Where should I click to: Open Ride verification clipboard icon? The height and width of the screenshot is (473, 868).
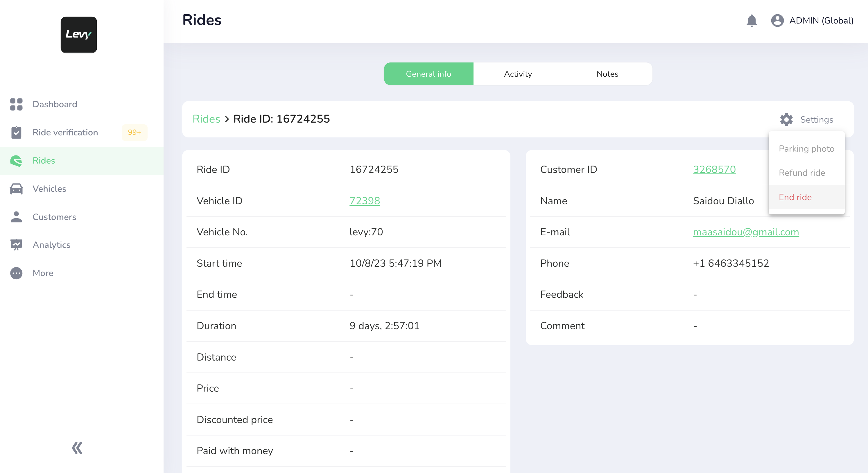16,132
